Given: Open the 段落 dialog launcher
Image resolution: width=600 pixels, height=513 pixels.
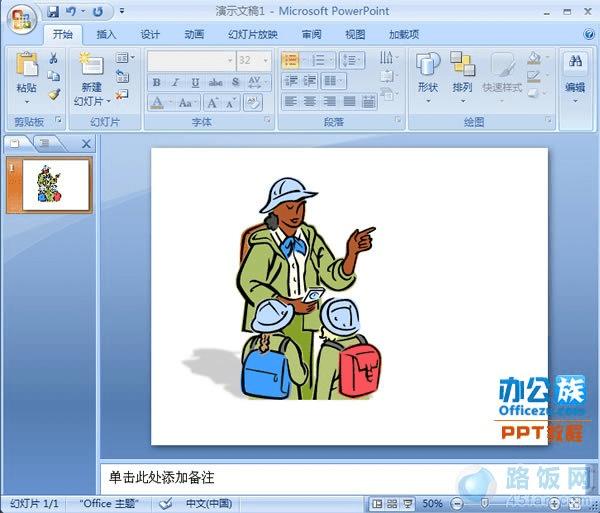Looking at the screenshot, I should pyautogui.click(x=398, y=120).
